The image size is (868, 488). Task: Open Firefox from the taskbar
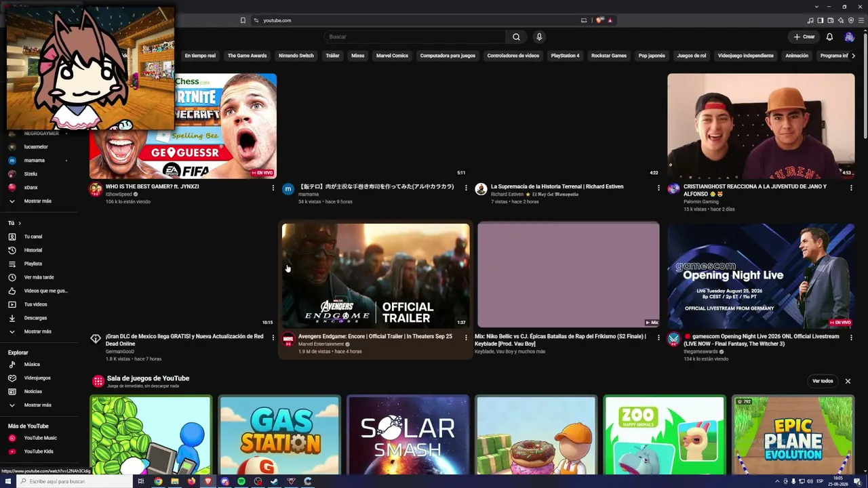point(191,481)
